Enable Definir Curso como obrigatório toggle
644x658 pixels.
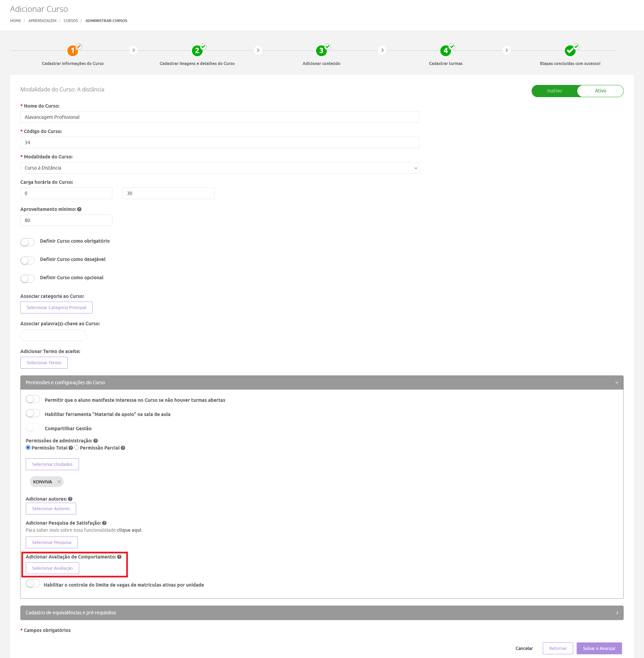click(28, 242)
